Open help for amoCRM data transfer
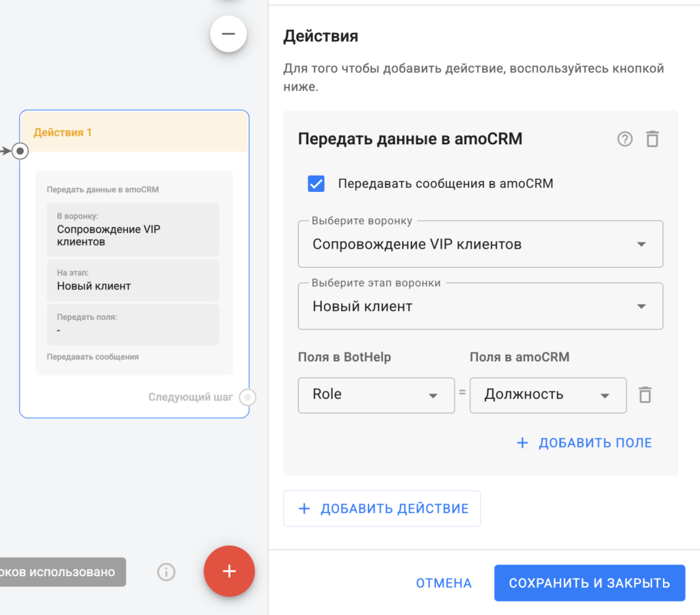This screenshot has width=700, height=615. [625, 139]
